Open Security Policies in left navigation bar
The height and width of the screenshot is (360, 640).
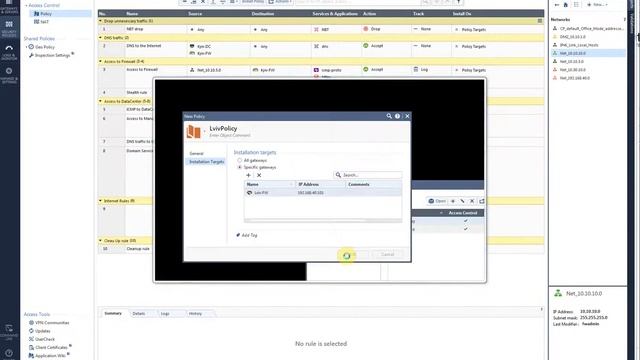(x=9, y=29)
